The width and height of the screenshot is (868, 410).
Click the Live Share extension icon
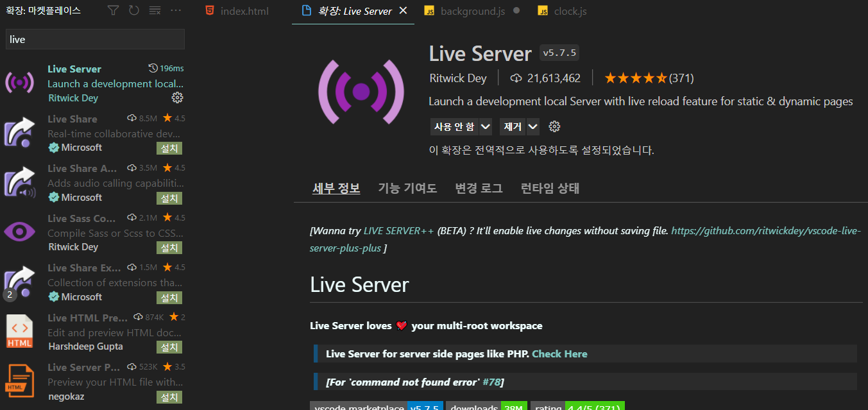[x=20, y=132]
